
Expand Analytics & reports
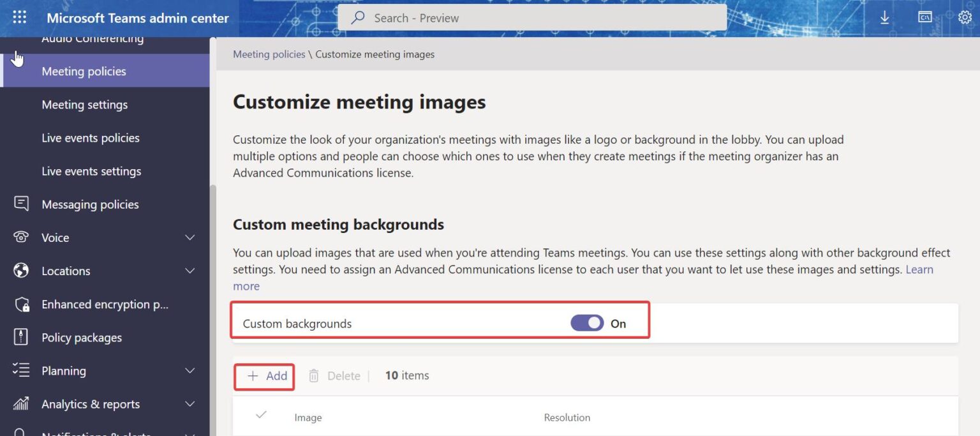(x=189, y=403)
